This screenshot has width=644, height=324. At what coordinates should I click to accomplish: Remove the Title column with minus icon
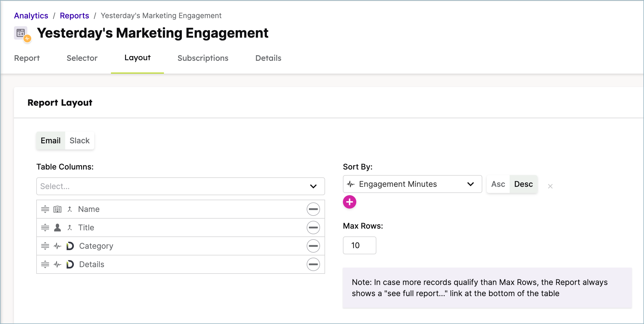(313, 228)
